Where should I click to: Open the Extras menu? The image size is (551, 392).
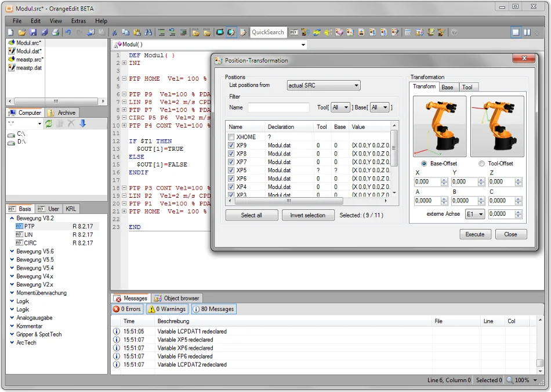pyautogui.click(x=78, y=21)
